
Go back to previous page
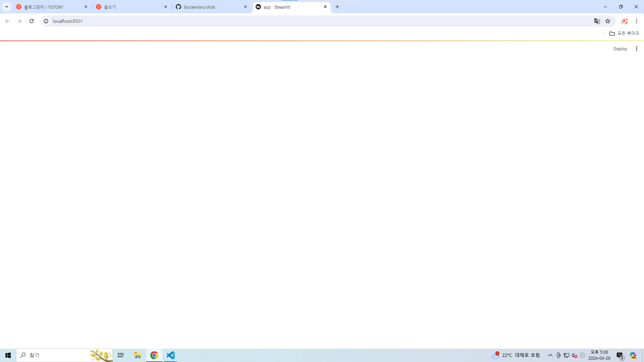pos(7,21)
